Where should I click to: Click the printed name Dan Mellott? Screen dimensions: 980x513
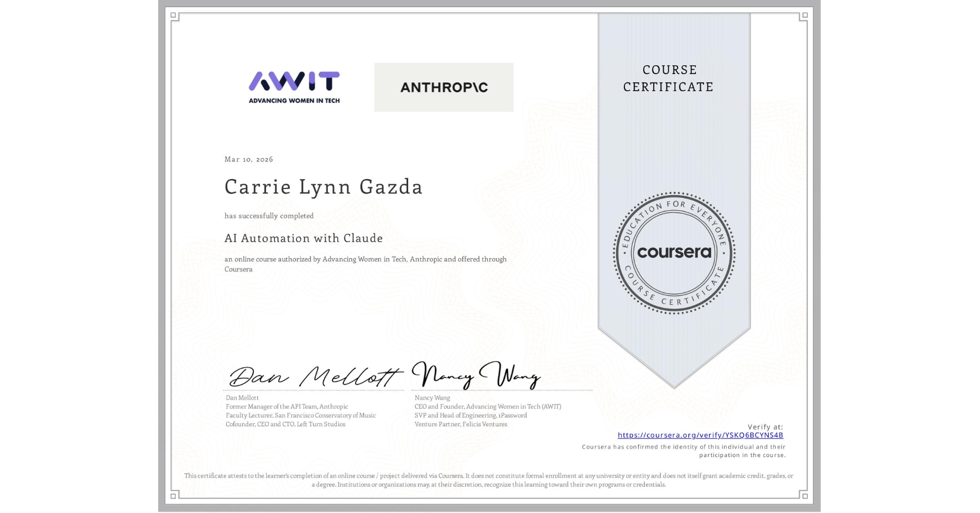(242, 397)
